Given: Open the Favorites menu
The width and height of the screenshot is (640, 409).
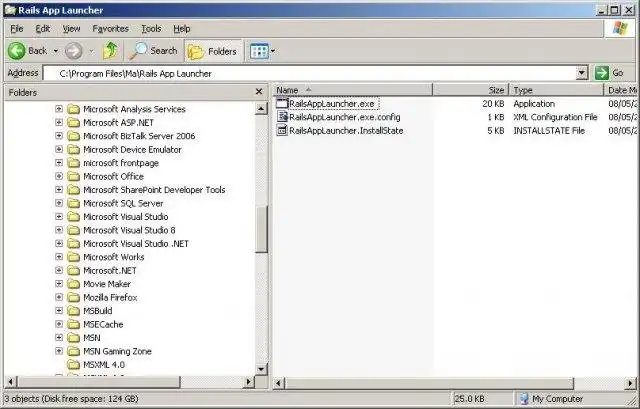Looking at the screenshot, I should pyautogui.click(x=110, y=29).
